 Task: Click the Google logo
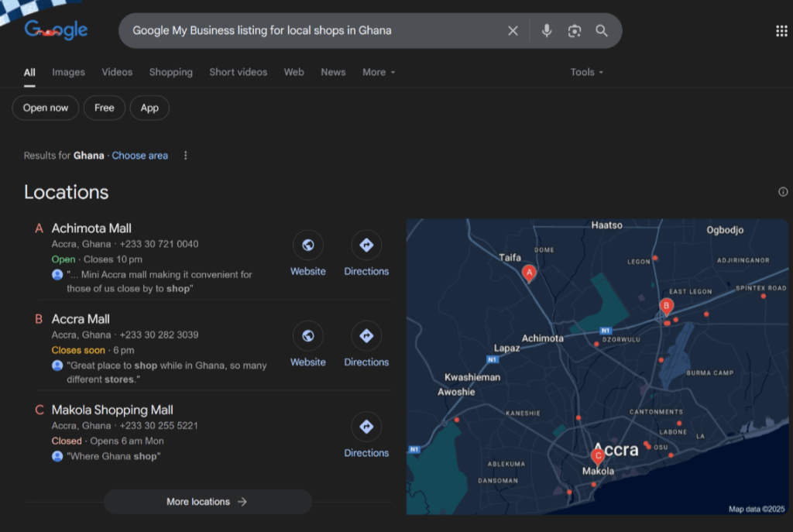pyautogui.click(x=56, y=30)
